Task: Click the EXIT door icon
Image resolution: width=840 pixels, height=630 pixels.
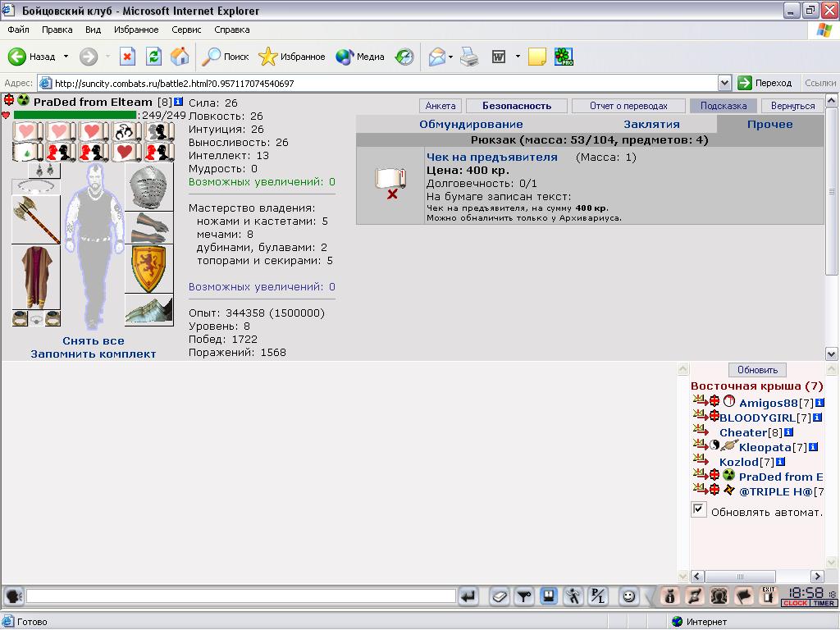Action: coord(768,596)
